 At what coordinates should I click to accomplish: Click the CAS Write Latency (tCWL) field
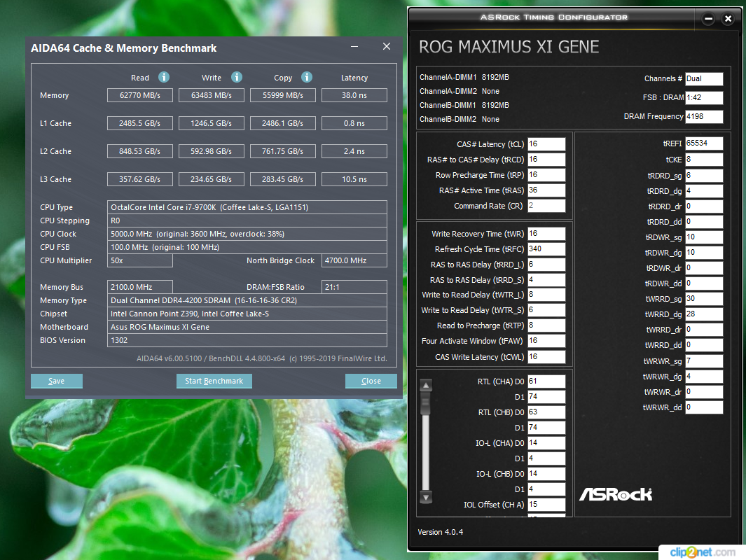click(546, 357)
